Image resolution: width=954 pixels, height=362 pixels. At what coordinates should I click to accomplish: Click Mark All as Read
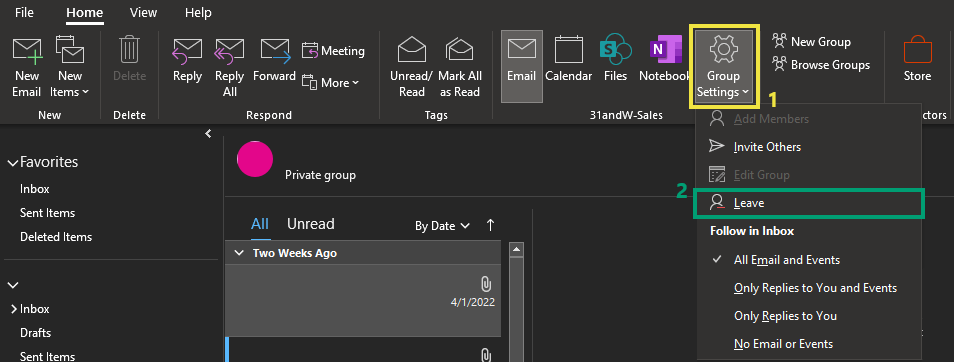pyautogui.click(x=460, y=67)
